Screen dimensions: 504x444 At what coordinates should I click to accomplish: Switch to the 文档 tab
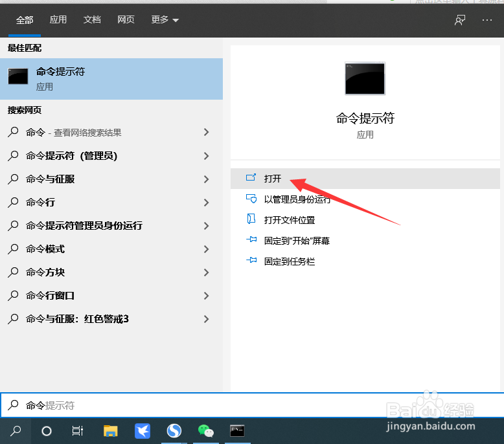(x=92, y=20)
